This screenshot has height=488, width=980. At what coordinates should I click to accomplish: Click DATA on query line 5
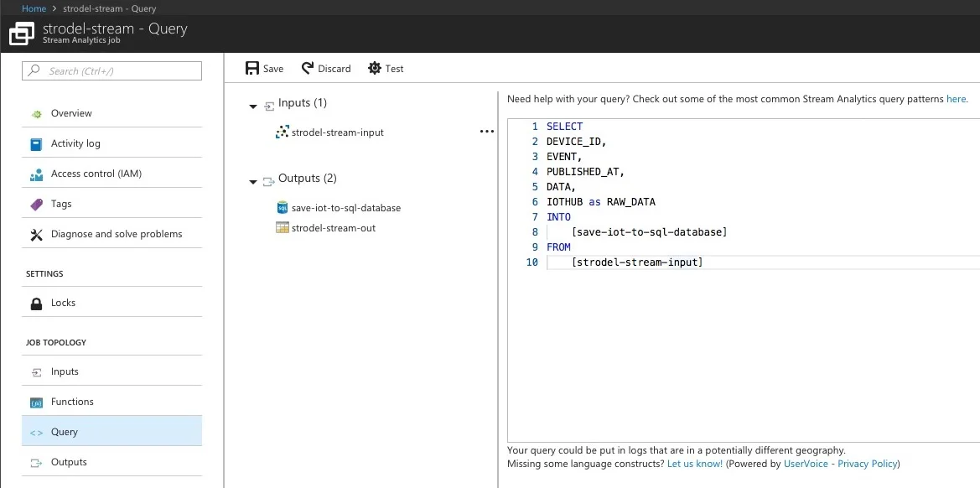point(559,186)
